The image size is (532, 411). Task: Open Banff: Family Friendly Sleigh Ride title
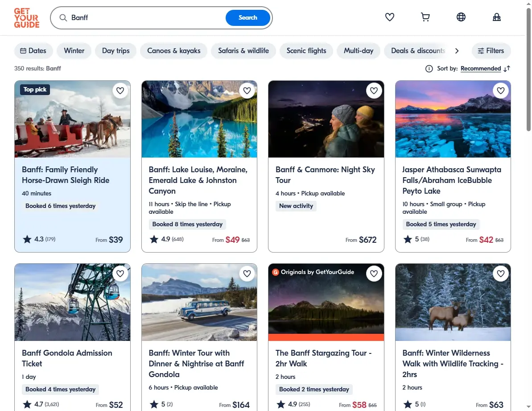(66, 175)
